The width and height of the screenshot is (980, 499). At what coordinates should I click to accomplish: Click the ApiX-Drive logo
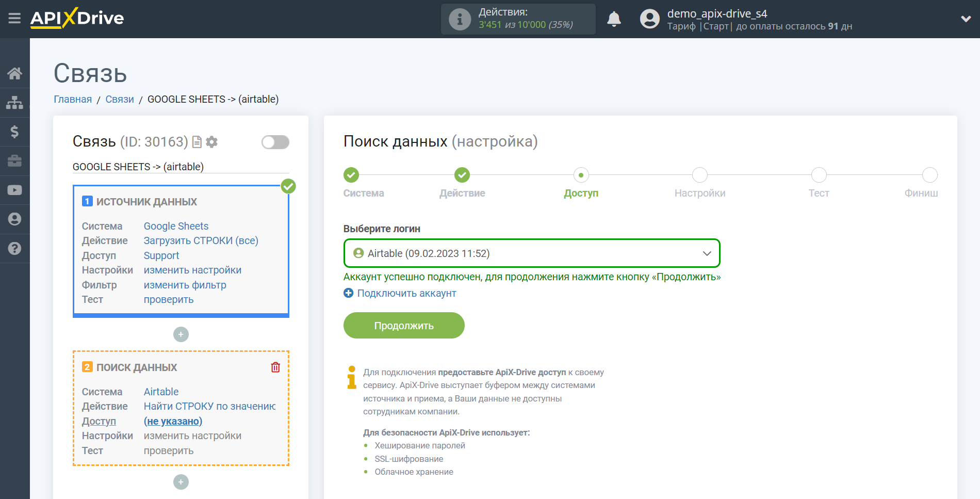point(77,18)
